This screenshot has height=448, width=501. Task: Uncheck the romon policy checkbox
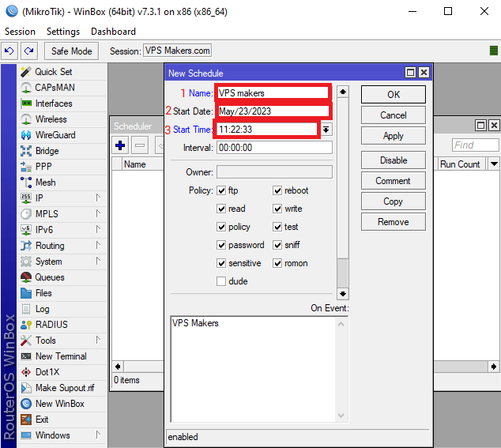(x=277, y=264)
